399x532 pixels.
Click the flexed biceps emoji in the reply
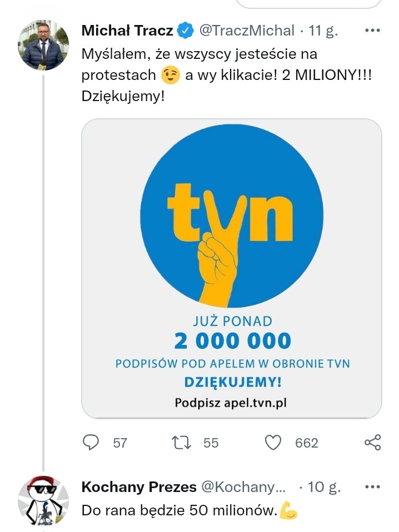[288, 510]
